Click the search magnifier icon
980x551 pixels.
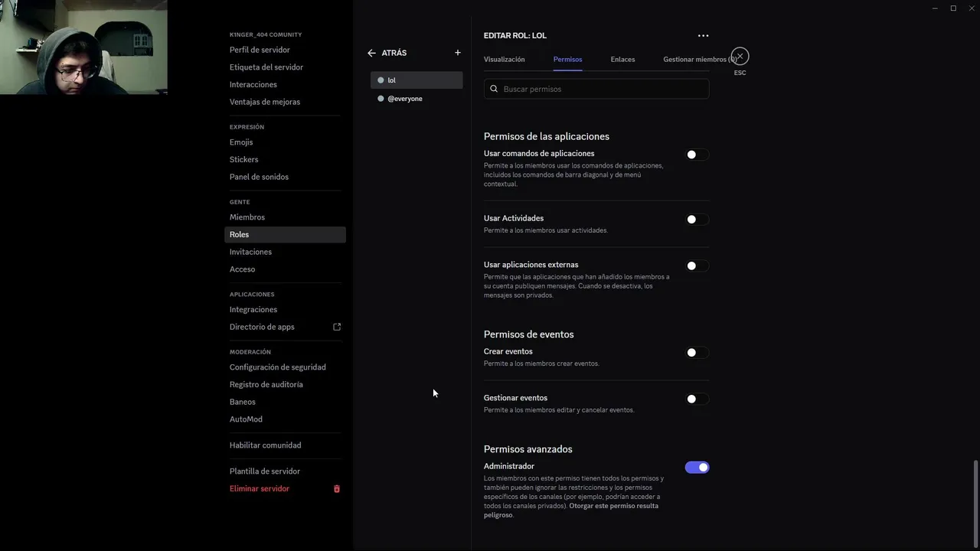(x=494, y=89)
